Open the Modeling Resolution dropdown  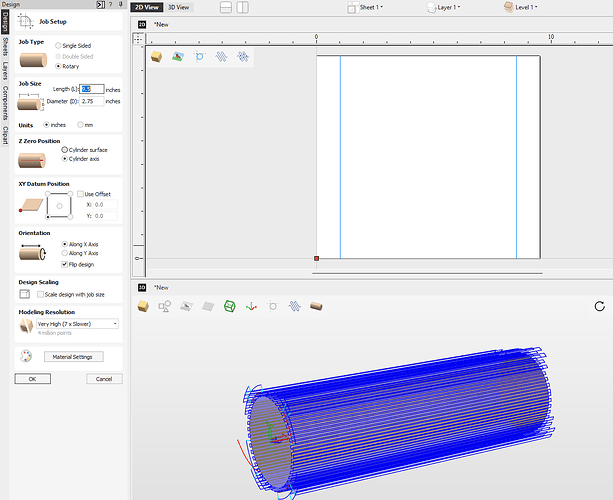pyautogui.click(x=77, y=324)
